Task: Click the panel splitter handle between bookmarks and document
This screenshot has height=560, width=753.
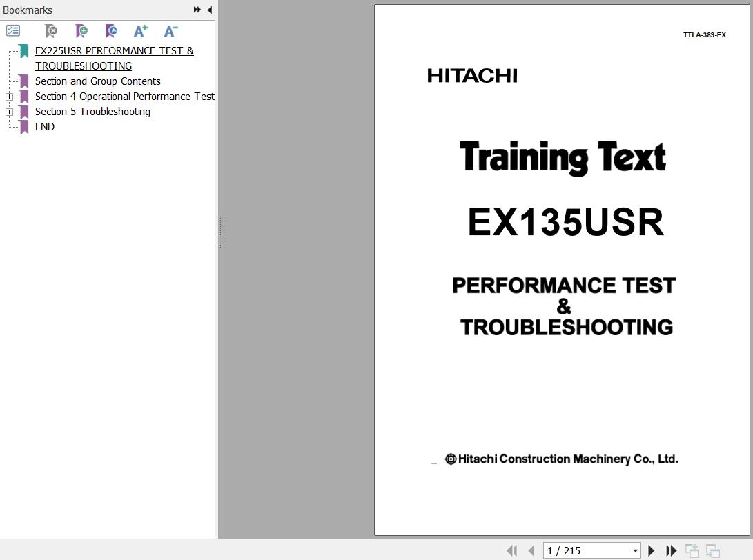Action: 221,232
